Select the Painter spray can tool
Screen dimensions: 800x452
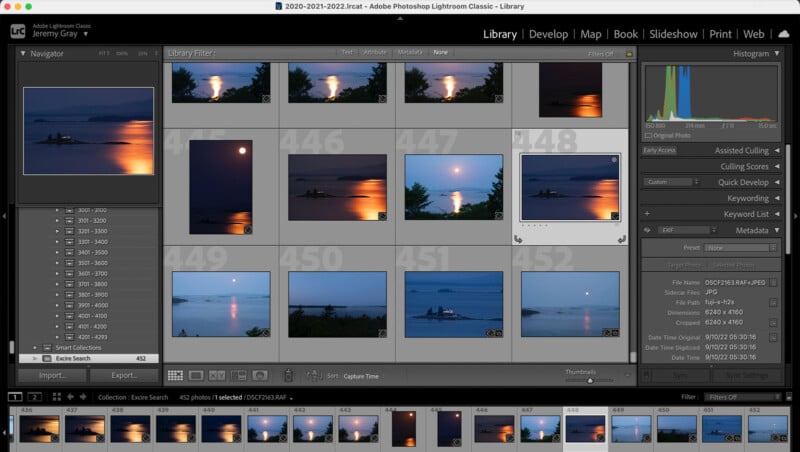pos(288,375)
